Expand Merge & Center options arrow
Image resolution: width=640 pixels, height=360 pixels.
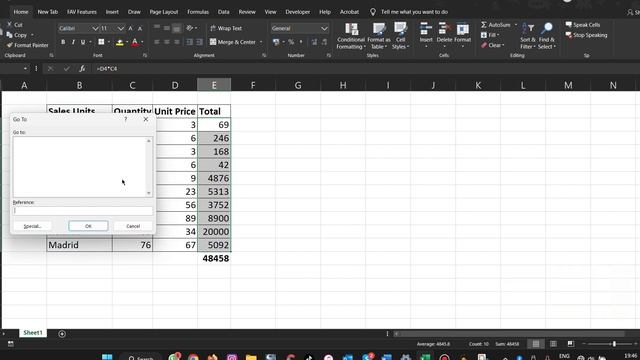pyautogui.click(x=261, y=42)
